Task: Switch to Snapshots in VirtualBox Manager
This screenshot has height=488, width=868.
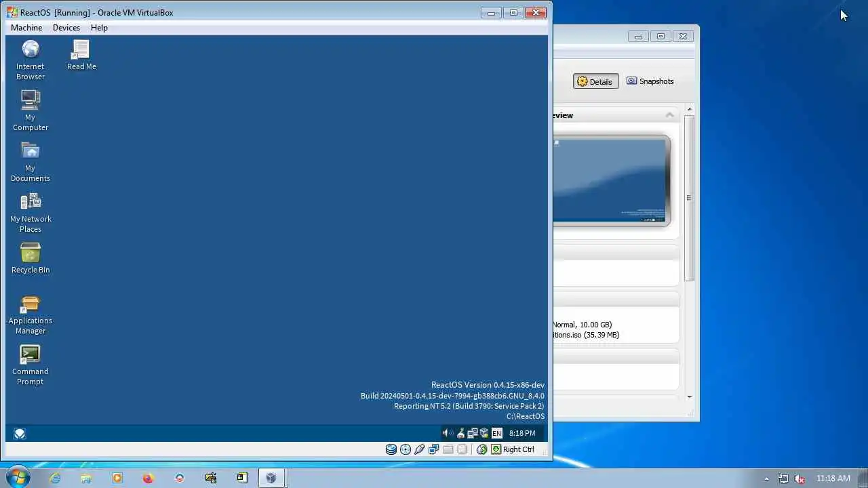Action: click(650, 81)
